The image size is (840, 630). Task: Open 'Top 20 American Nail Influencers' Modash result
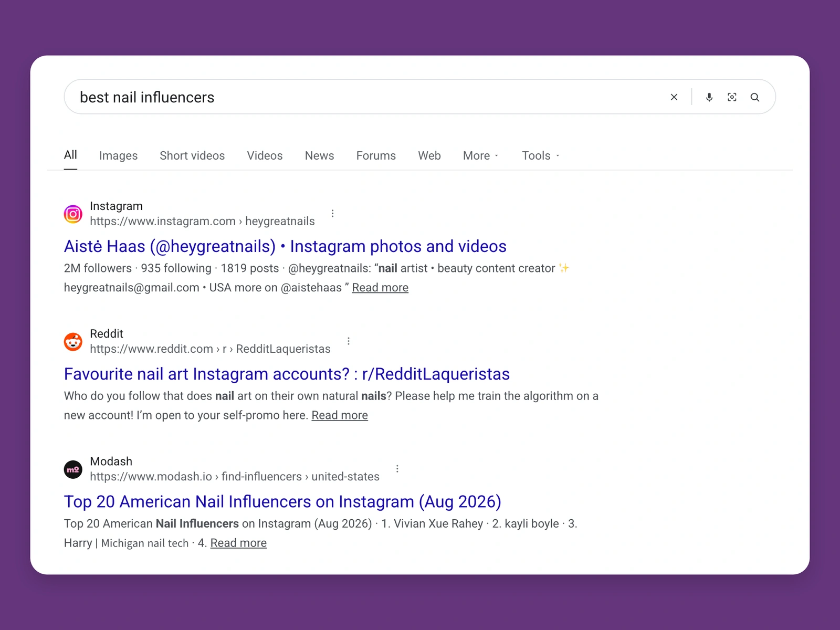coord(282,501)
